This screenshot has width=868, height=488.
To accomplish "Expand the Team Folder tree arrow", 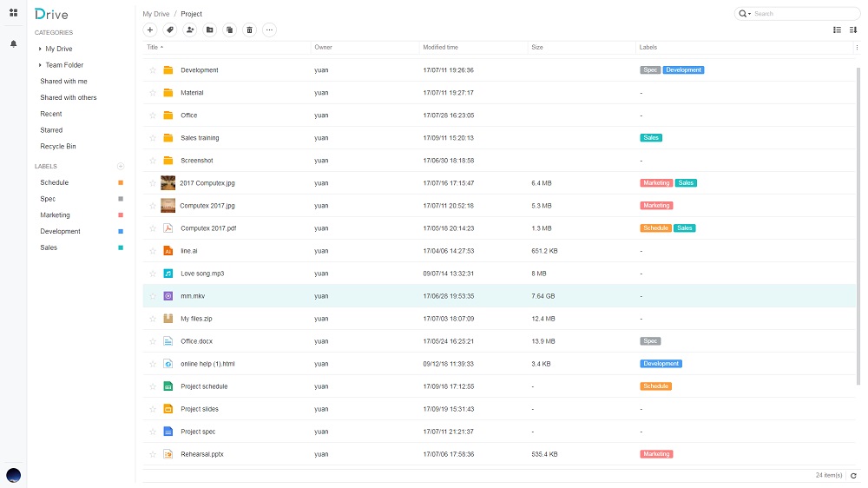I will 40,65.
